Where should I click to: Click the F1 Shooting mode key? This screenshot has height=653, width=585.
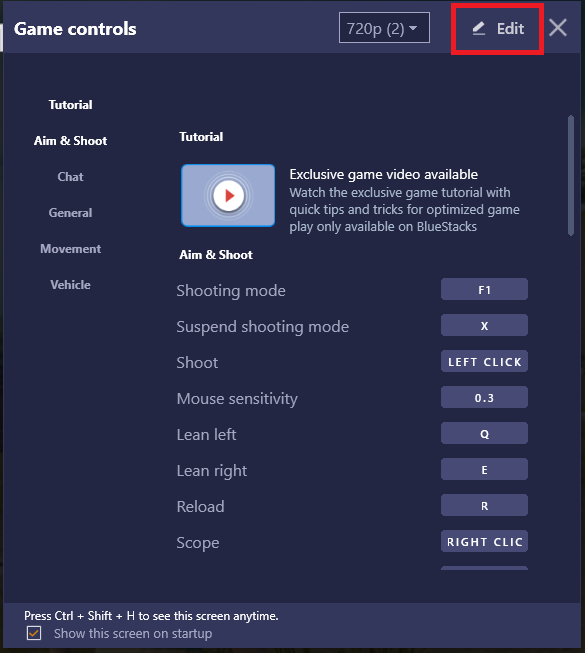pyautogui.click(x=484, y=289)
